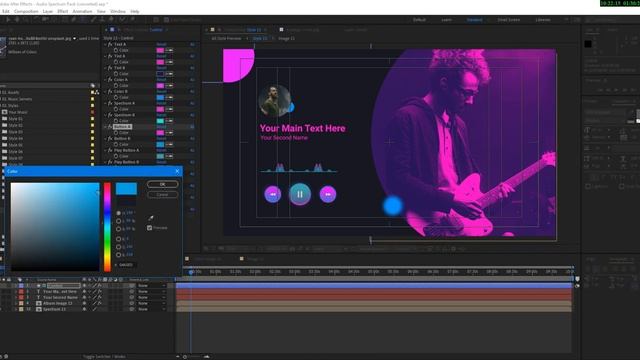The width and height of the screenshot is (640, 360).
Task: Click eyedropper beside Spectrum A color swatch
Action: [x=169, y=109]
